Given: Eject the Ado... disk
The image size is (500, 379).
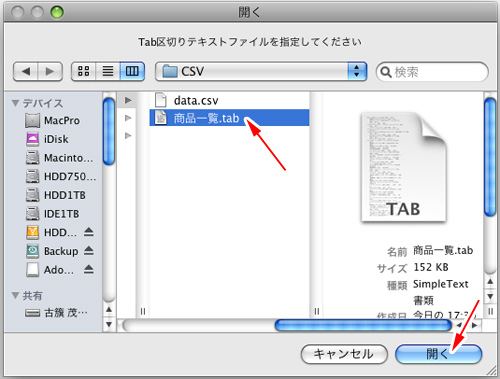Looking at the screenshot, I should click(89, 269).
